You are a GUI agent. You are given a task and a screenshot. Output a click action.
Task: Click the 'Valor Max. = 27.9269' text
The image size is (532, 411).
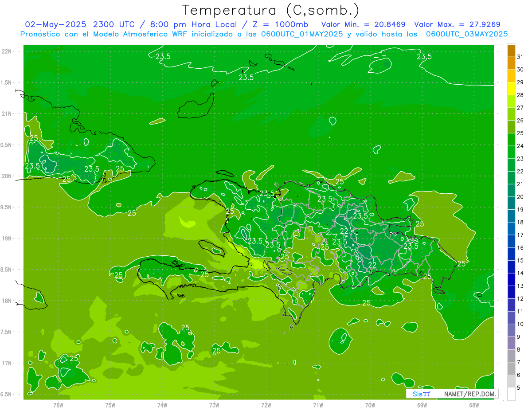[457, 24]
